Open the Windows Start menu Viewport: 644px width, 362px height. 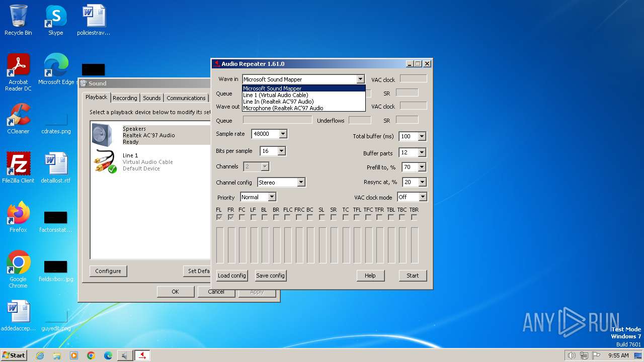[14, 355]
